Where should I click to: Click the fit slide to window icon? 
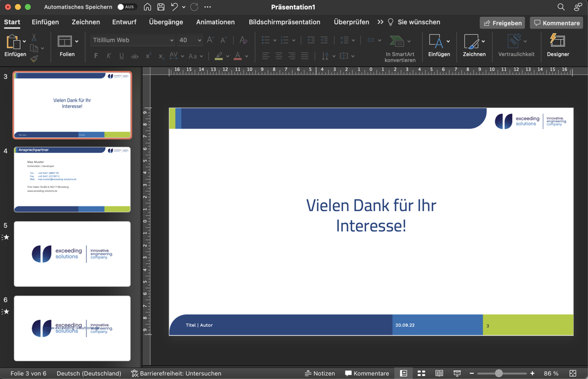point(573,373)
